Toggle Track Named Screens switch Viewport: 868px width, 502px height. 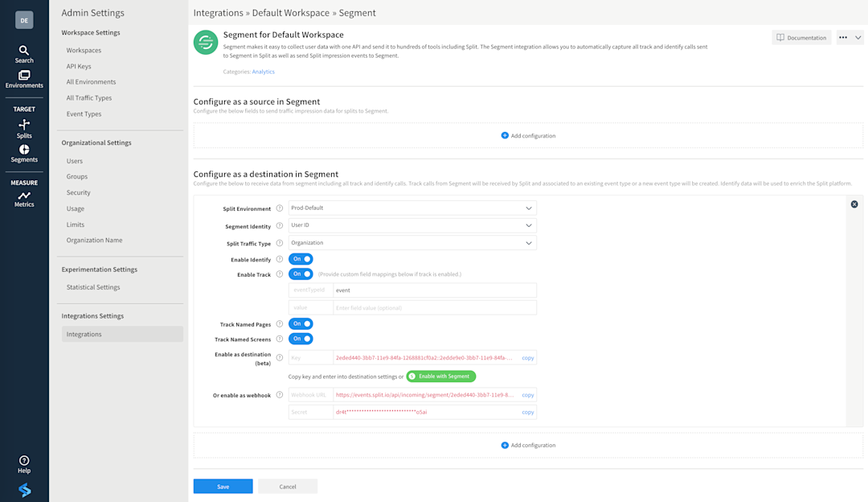pyautogui.click(x=301, y=339)
